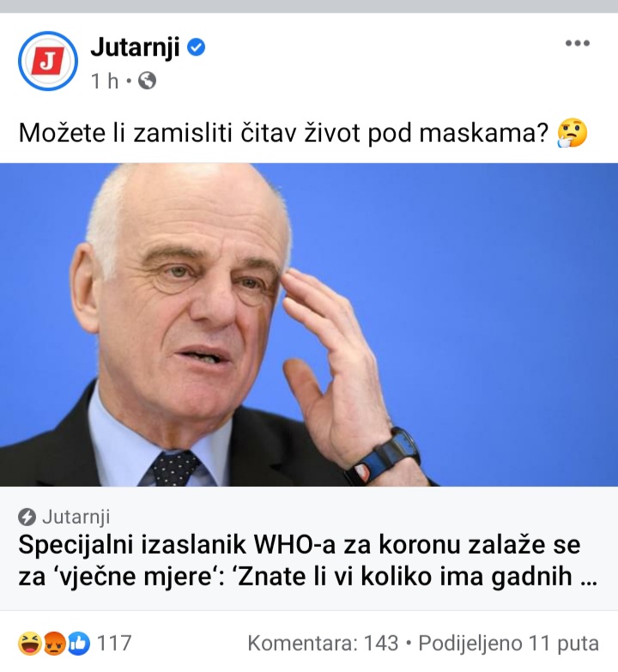Screen dimensions: 618x672
Task: Click the thinking face emoji
Action: tap(572, 133)
